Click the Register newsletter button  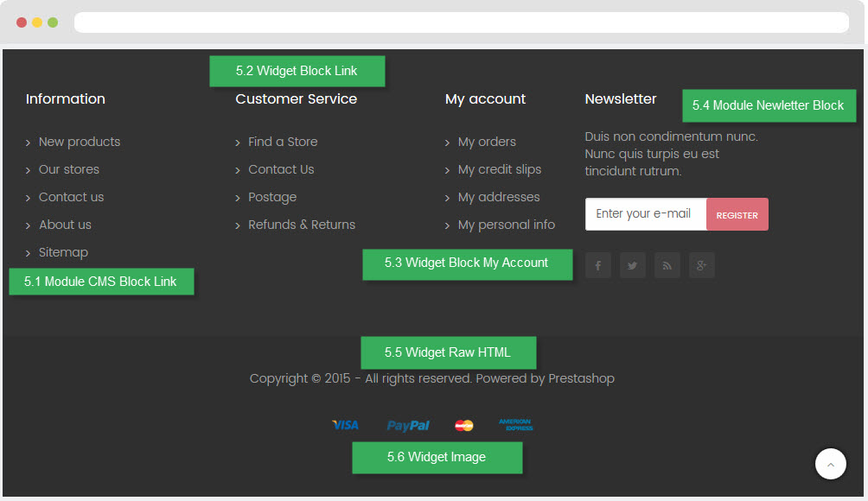coord(737,215)
